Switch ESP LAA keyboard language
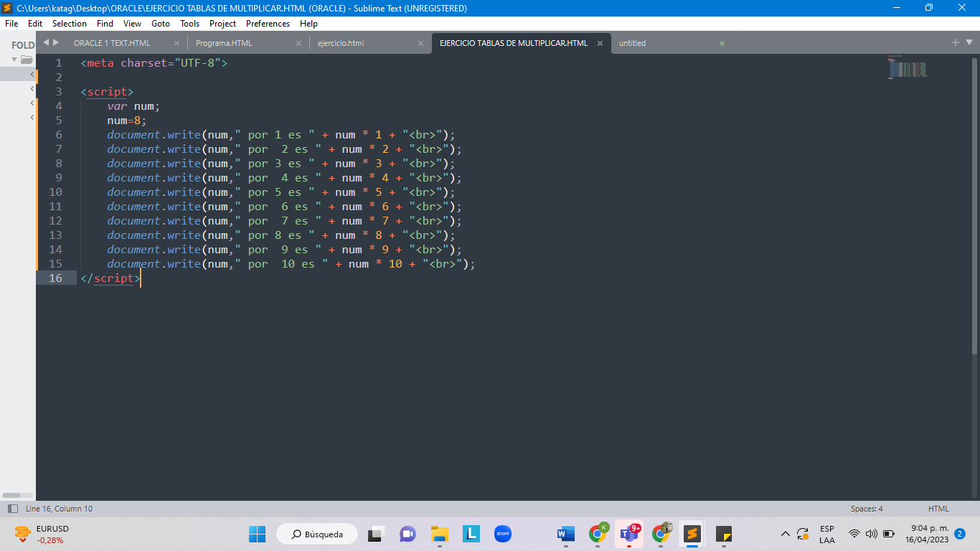Screen dimensions: 980x551 pos(827,534)
